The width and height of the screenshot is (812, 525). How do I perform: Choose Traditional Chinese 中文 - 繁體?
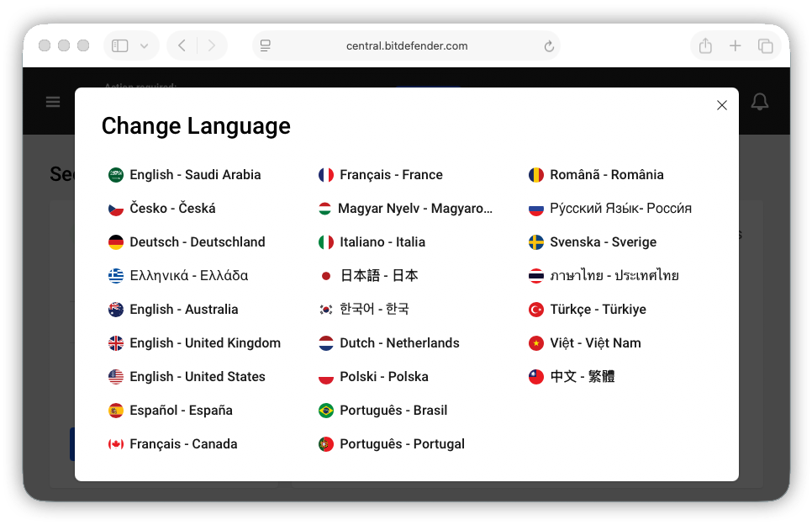click(572, 377)
